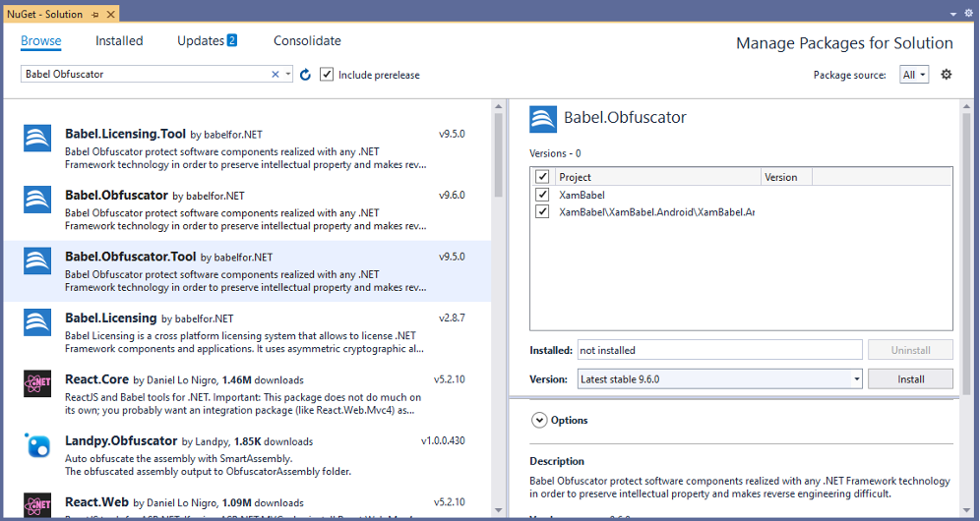Click the package list scrollbar thumb
Image resolution: width=980 pixels, height=521 pixels.
[498, 155]
